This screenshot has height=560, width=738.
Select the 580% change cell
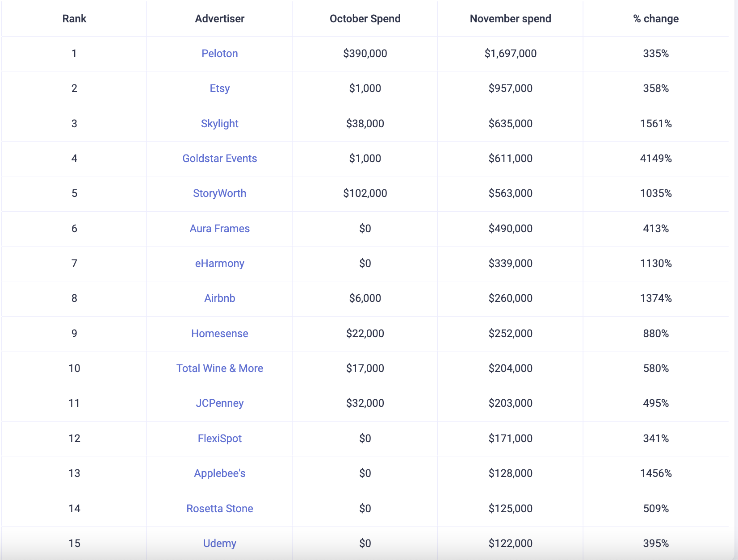656,368
